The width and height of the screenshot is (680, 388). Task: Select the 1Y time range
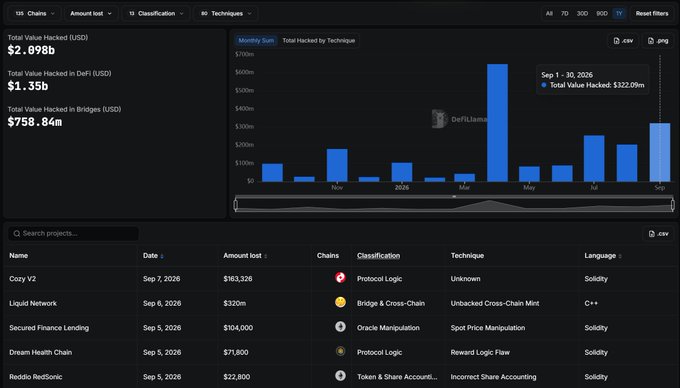click(619, 13)
